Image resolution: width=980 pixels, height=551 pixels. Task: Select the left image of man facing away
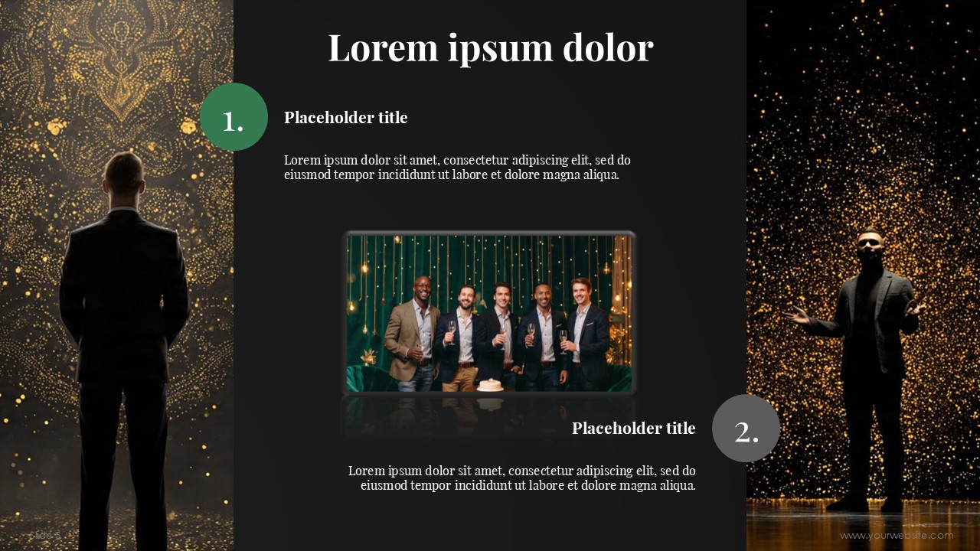(x=116, y=275)
